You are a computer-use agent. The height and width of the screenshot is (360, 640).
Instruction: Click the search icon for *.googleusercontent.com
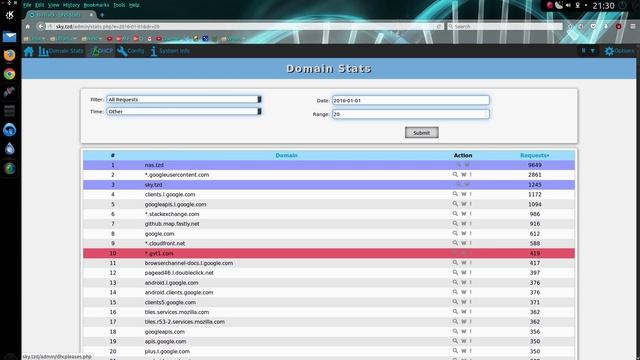pos(455,174)
